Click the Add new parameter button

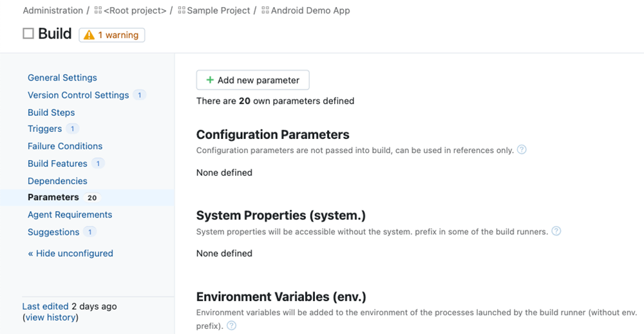tap(252, 80)
